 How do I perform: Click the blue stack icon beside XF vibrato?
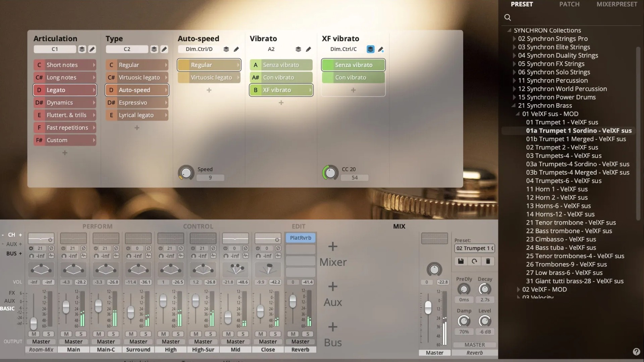click(x=370, y=49)
